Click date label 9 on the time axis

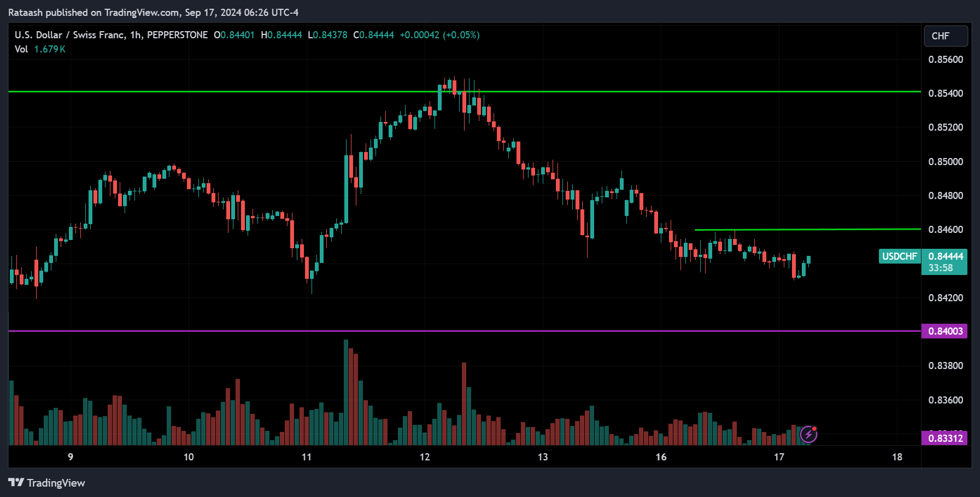tap(71, 457)
